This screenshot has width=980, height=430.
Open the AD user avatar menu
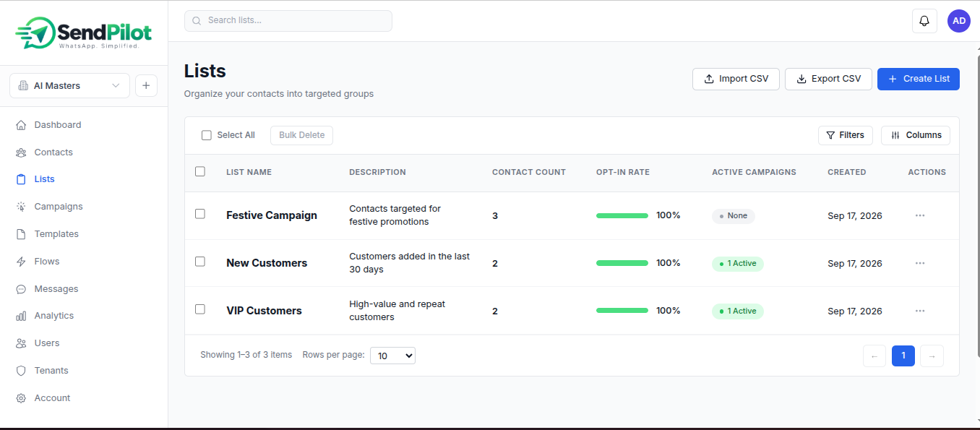click(x=959, y=21)
